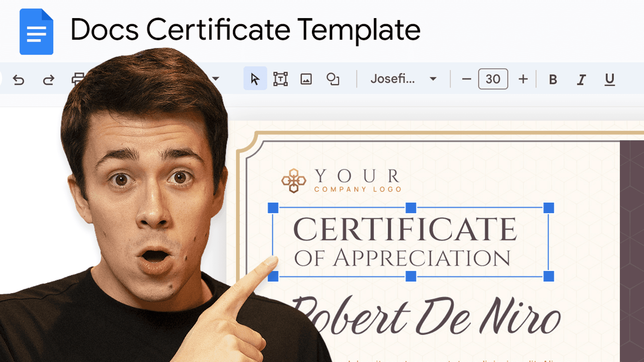The image size is (644, 362).
Task: Click the font size field showing 30
Action: coord(493,79)
